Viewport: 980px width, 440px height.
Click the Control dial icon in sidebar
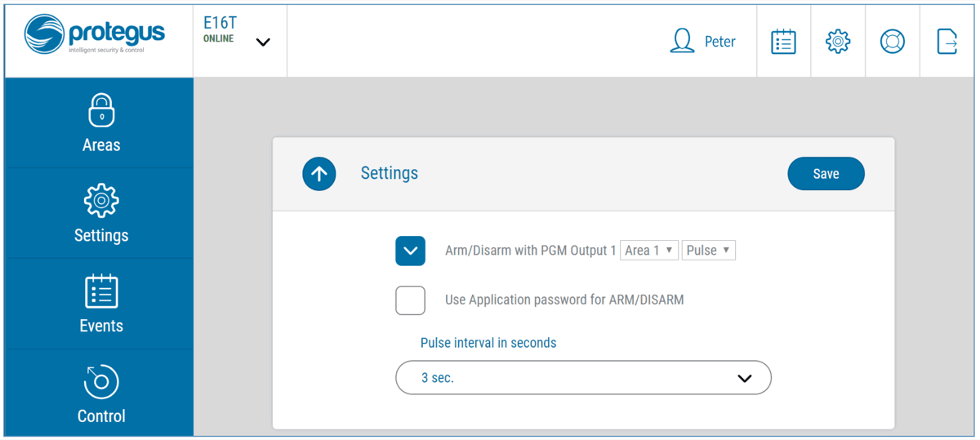point(101,381)
